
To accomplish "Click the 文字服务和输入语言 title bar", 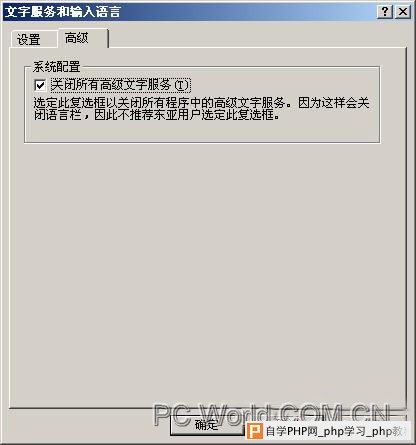I will [x=190, y=12].
